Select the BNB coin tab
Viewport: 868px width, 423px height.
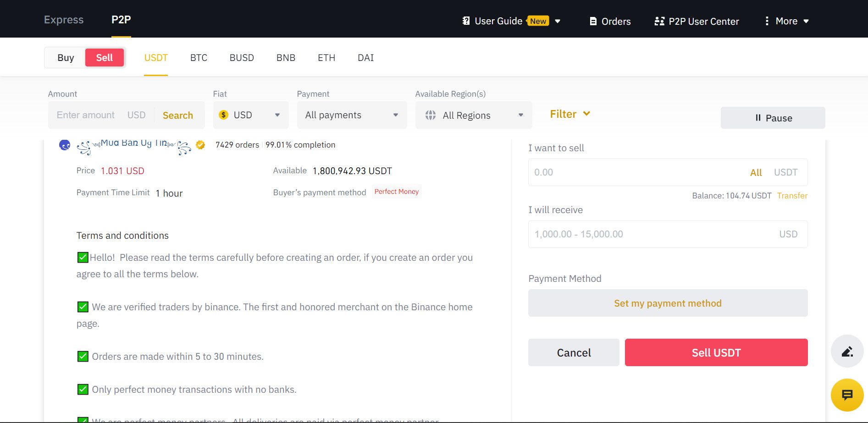[x=286, y=58]
